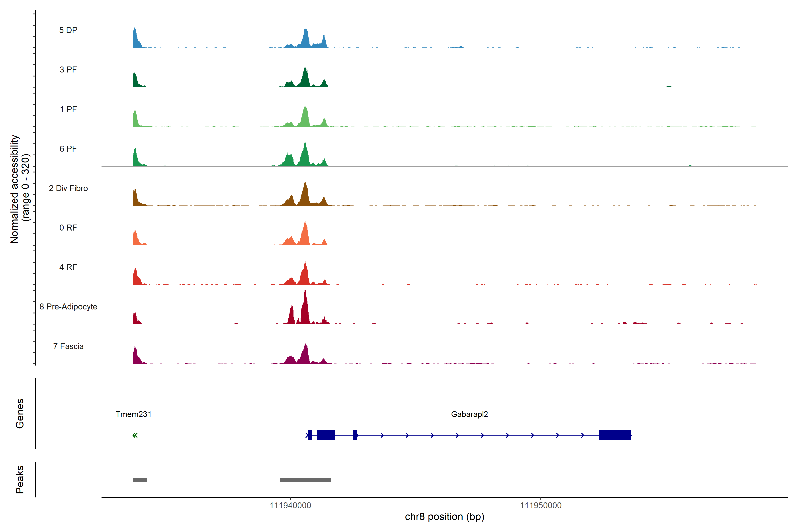
Task: Click the 7 Fascia track label
Action: [x=68, y=346]
